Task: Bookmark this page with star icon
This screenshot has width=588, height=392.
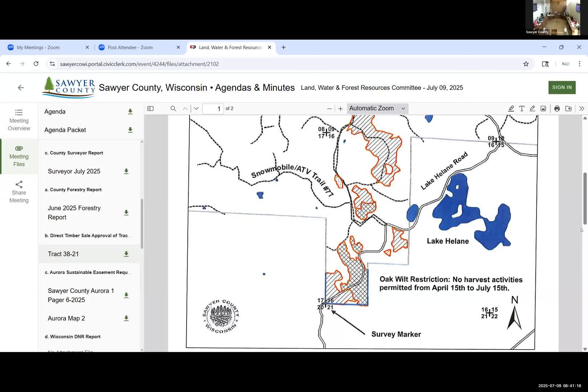Action: click(x=526, y=64)
